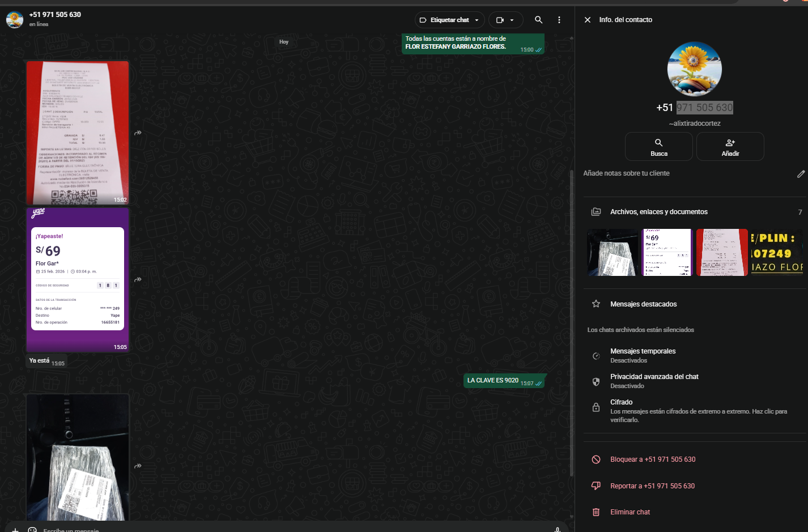This screenshot has width=808, height=532.
Task: Click the Busca search button
Action: [658, 147]
